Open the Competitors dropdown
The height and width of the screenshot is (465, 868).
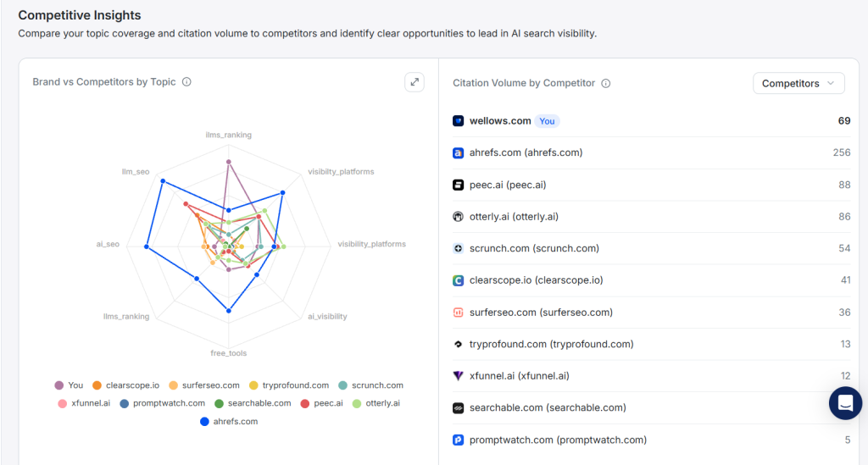[798, 83]
